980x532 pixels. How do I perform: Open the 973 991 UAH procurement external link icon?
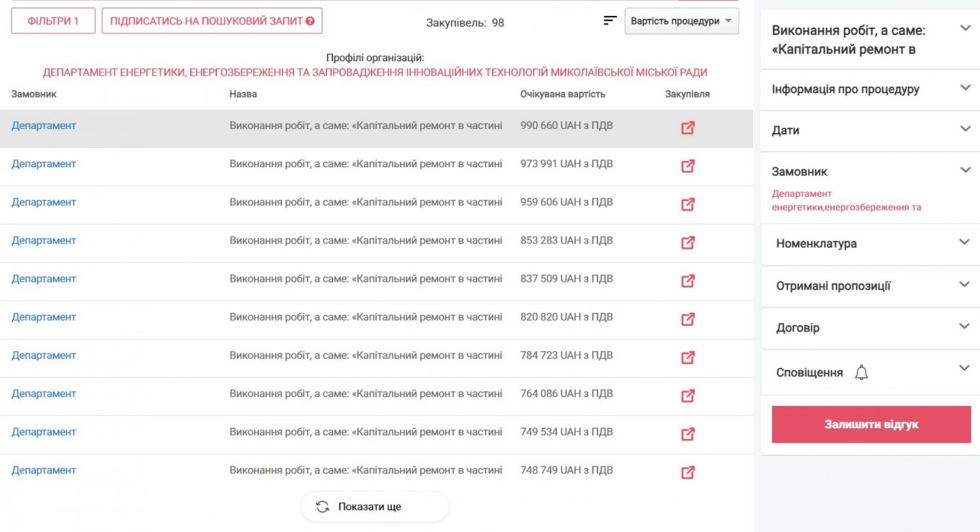tap(687, 166)
